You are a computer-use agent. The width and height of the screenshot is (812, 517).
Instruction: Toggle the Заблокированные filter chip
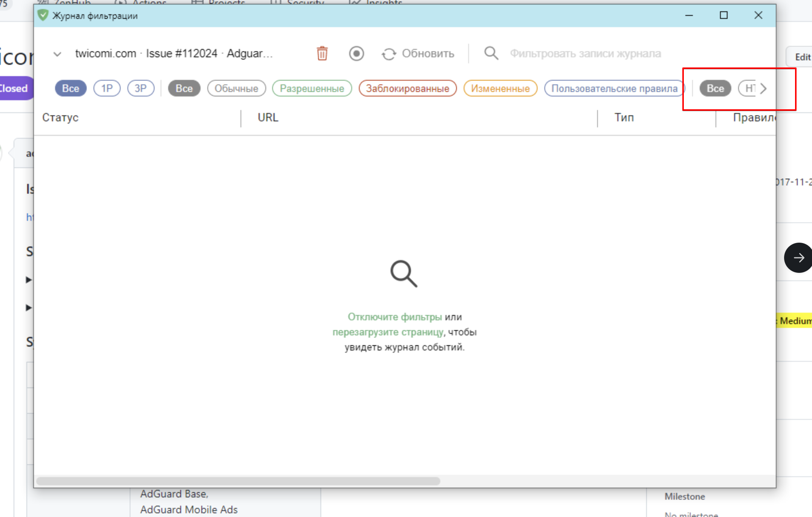[x=407, y=88]
